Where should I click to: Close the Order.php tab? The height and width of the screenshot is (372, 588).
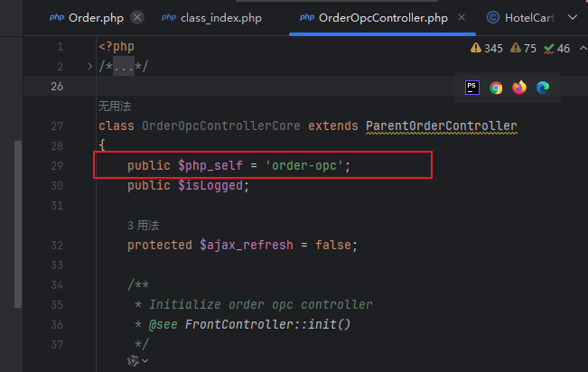137,18
